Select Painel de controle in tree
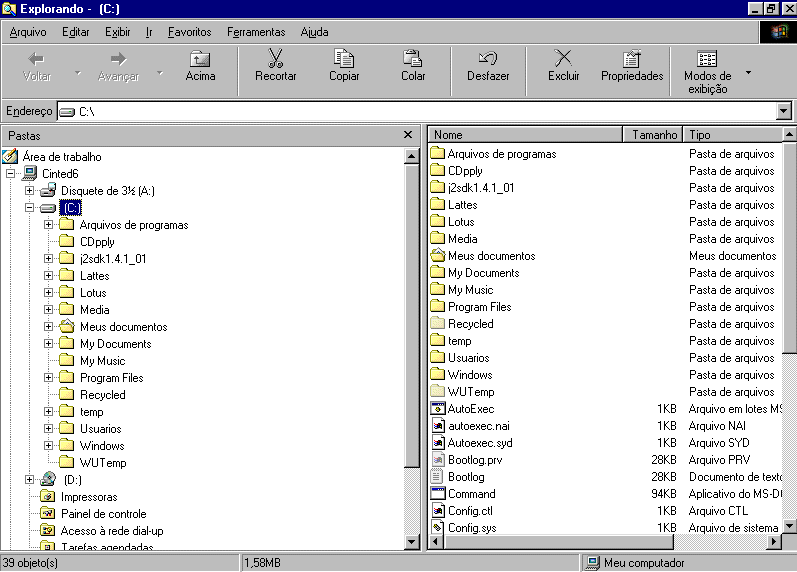This screenshot has width=797, height=572. [x=103, y=514]
